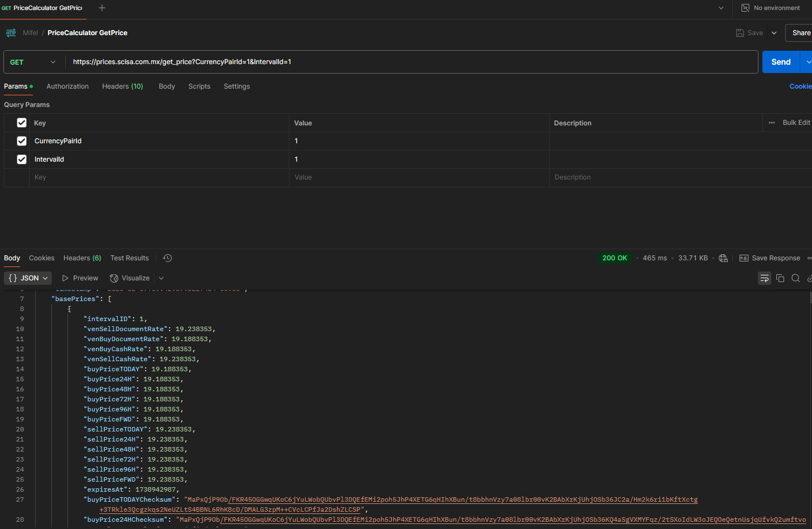Open the Test Results response tab
The image size is (812, 529).
click(129, 258)
